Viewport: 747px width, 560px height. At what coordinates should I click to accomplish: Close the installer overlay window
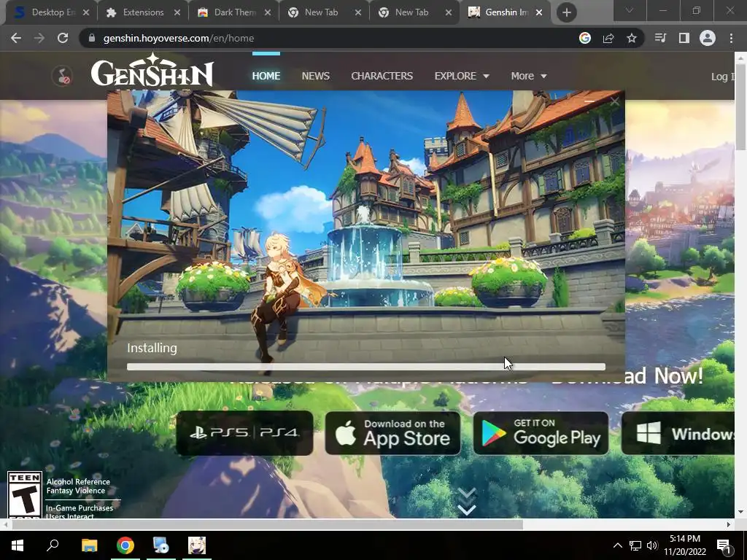[x=614, y=101]
